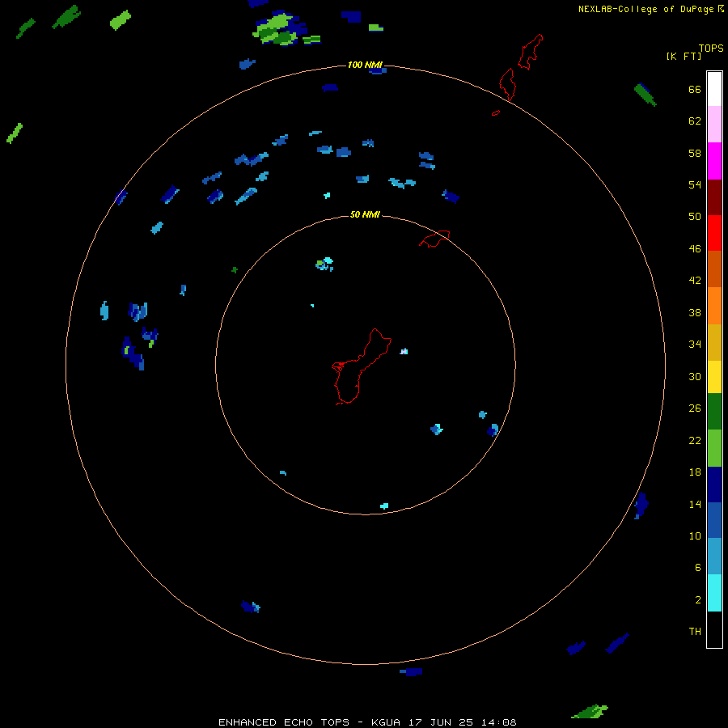Click the navy echo just below the southern 100 NMI ring
This screenshot has height=728, width=728.
411,672
